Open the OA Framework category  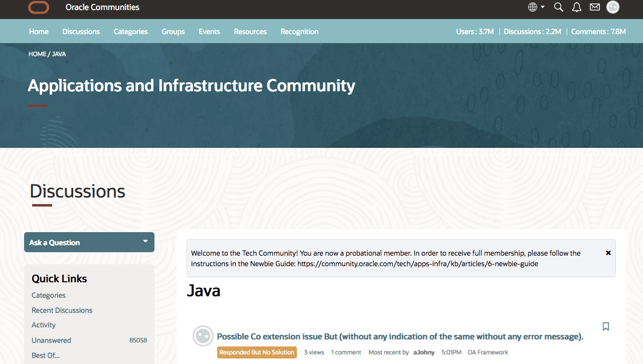click(487, 352)
